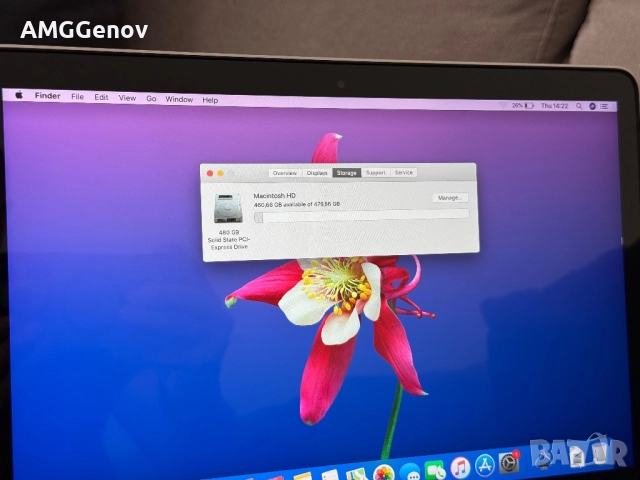640x480 pixels.
Task: Open iTunes from the Dock
Action: pos(460,467)
